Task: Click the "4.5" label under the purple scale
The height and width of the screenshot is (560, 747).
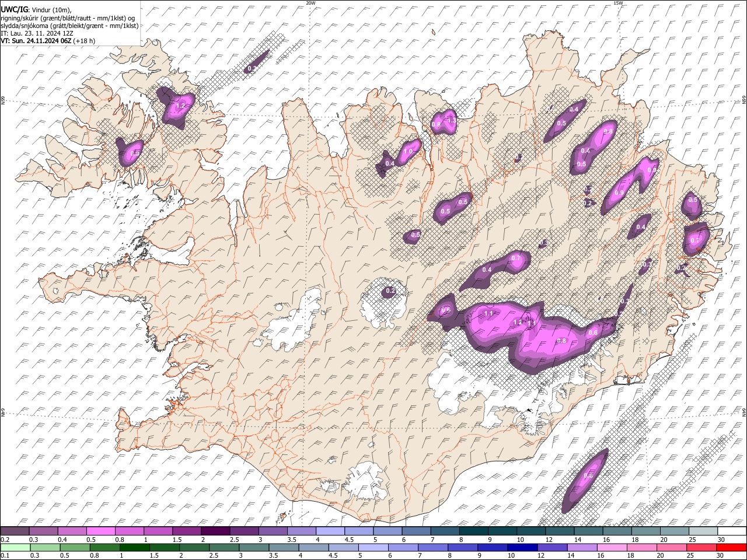Action: click(x=349, y=540)
